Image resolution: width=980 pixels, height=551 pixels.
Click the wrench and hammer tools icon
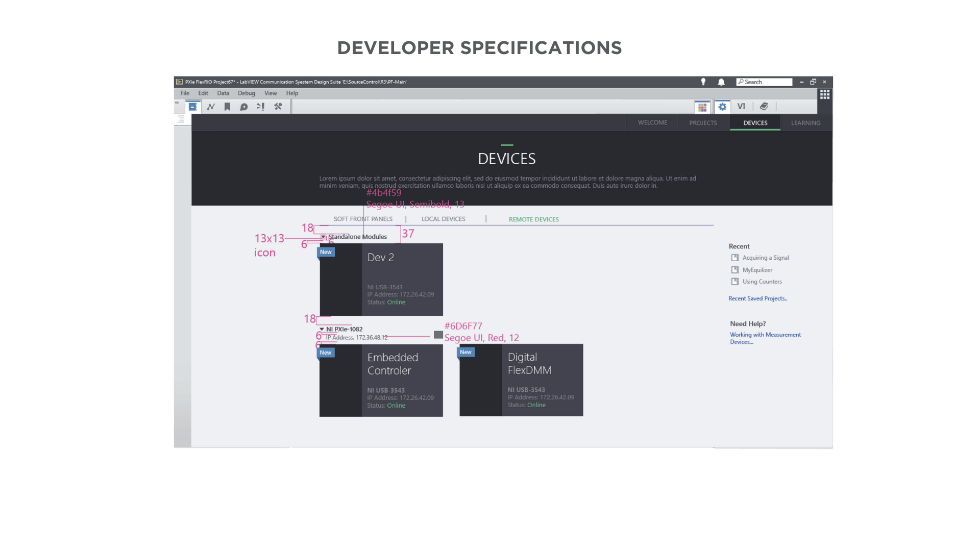point(278,107)
